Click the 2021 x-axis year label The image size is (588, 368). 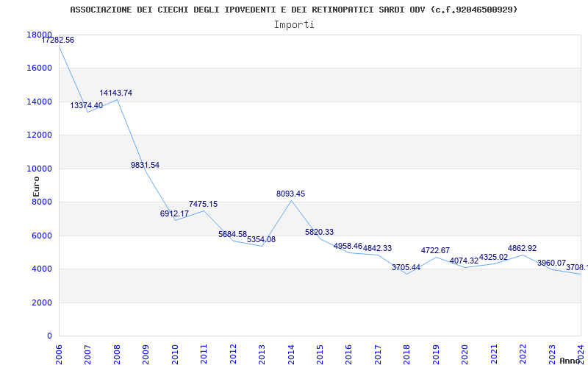point(494,354)
